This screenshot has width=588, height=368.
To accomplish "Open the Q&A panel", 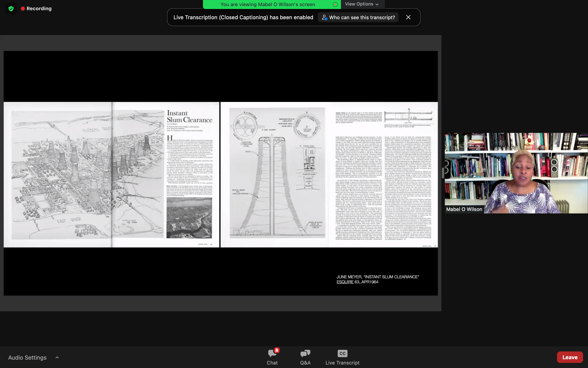I will tap(305, 357).
